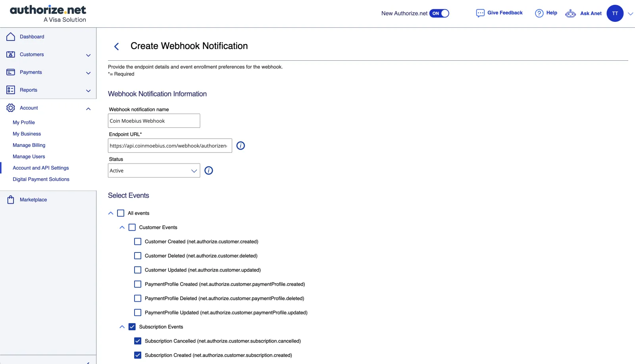Image resolution: width=635 pixels, height=364 pixels.
Task: Check PaymentProfile Updated event checkbox
Action: pos(138,313)
